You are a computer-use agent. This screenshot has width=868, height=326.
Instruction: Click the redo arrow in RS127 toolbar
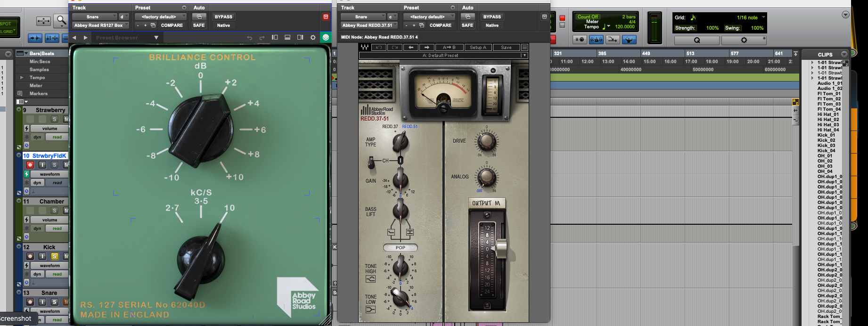tap(262, 38)
